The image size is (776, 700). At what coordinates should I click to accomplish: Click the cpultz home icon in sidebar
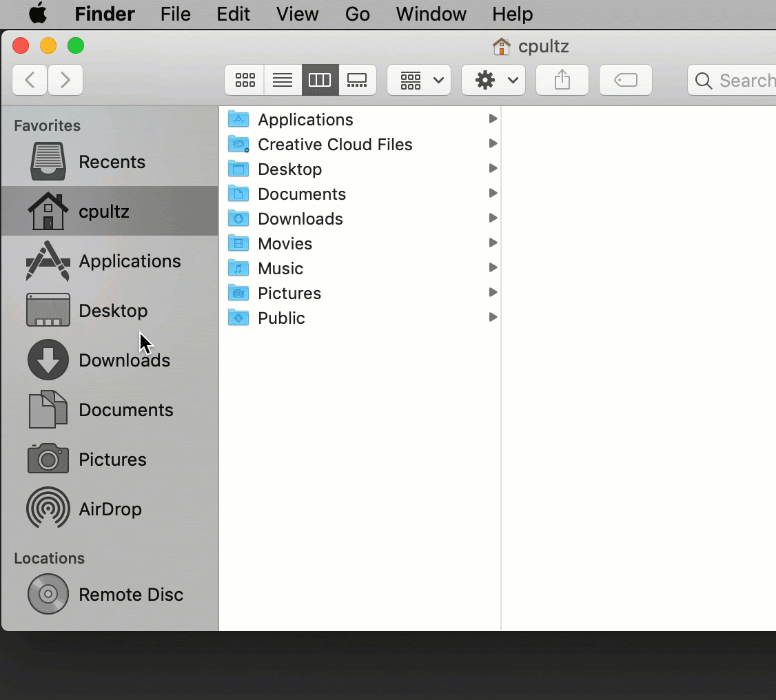(x=48, y=212)
